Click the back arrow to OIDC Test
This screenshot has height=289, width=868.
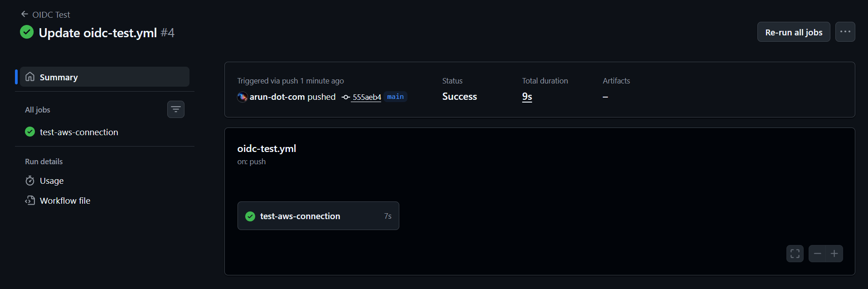tap(24, 15)
